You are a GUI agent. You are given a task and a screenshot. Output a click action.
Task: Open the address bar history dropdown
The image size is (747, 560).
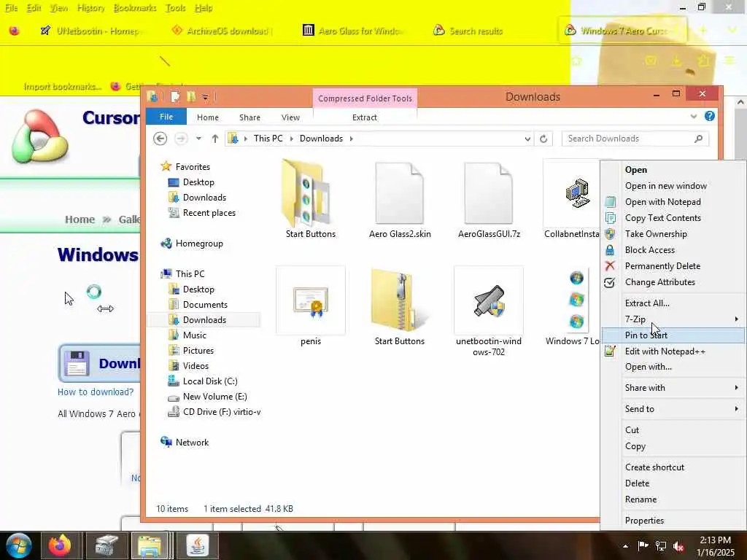(527, 139)
